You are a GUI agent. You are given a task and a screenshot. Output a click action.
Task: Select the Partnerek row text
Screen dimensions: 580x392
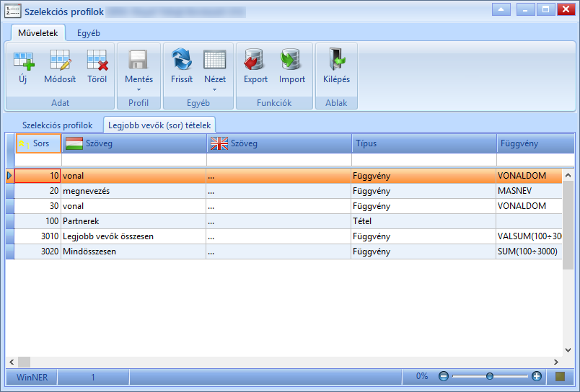pyautogui.click(x=81, y=221)
